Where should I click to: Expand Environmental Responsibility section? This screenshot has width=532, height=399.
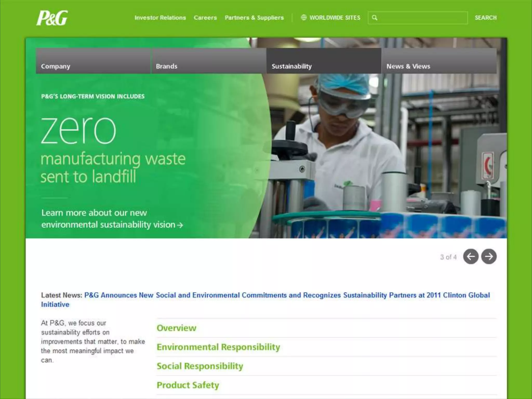(218, 347)
